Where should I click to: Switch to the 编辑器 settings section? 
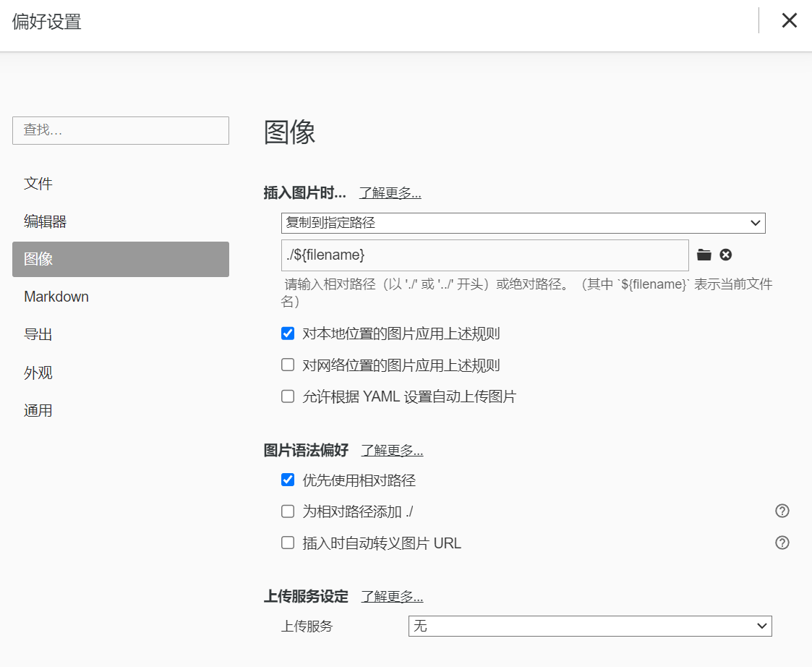(45, 221)
